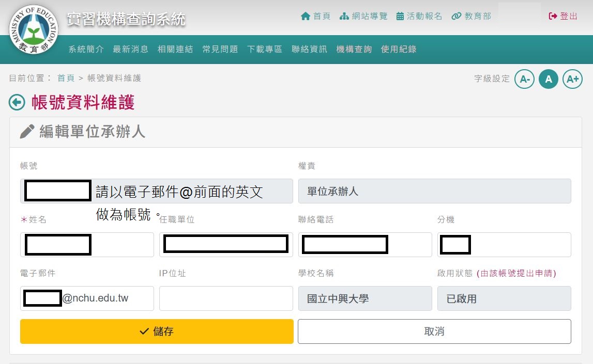Click into the IP位址 input field
Image resolution: width=593 pixels, height=364 pixels.
[x=226, y=298]
